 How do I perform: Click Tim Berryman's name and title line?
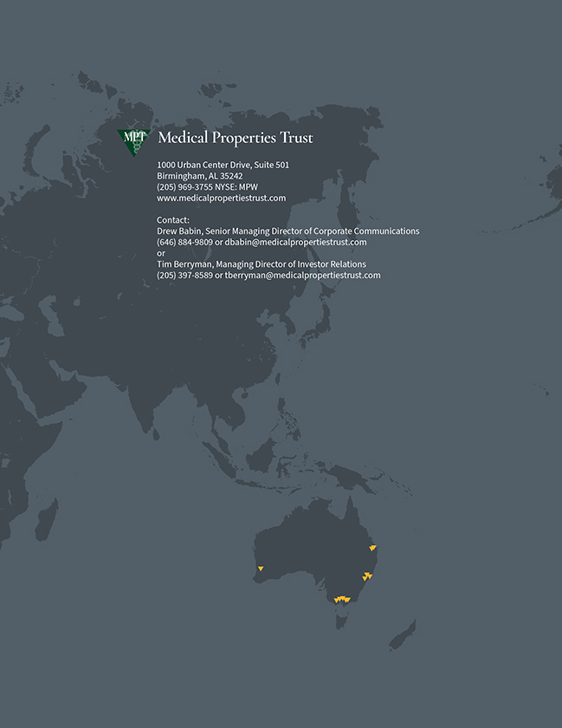tap(261, 264)
